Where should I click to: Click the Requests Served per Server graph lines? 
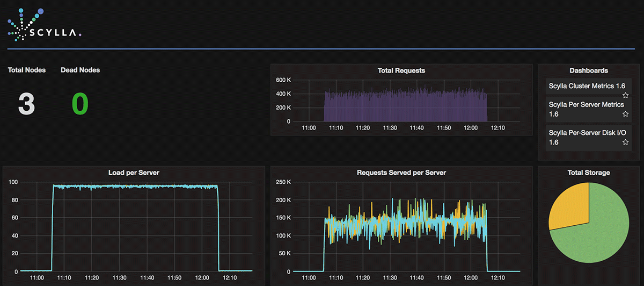click(405, 222)
